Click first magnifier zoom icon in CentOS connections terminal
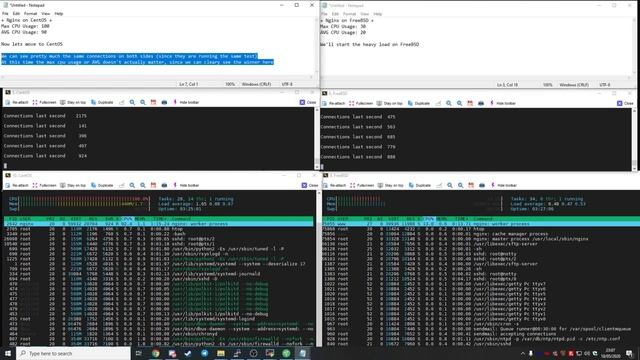The width and height of the screenshot is (640, 360). pyautogui.click(x=132, y=102)
